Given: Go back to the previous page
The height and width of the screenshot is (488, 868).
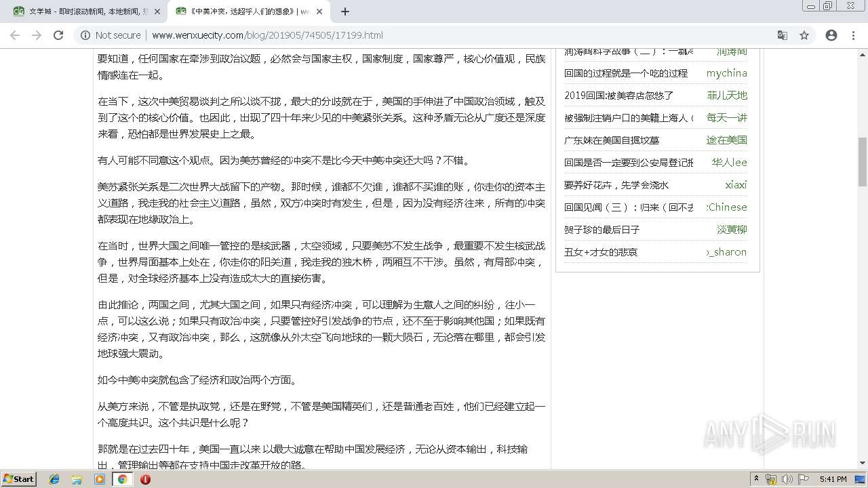Looking at the screenshot, I should (15, 35).
